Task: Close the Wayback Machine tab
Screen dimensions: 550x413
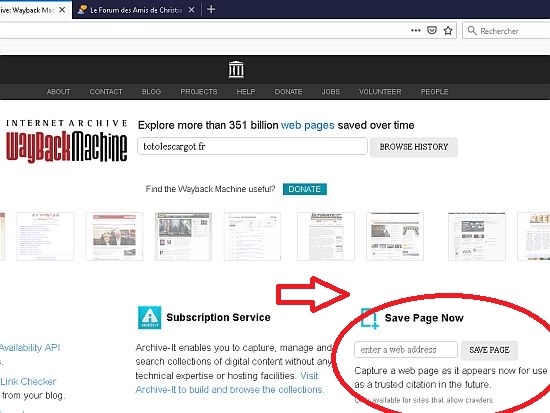Action: [x=62, y=10]
